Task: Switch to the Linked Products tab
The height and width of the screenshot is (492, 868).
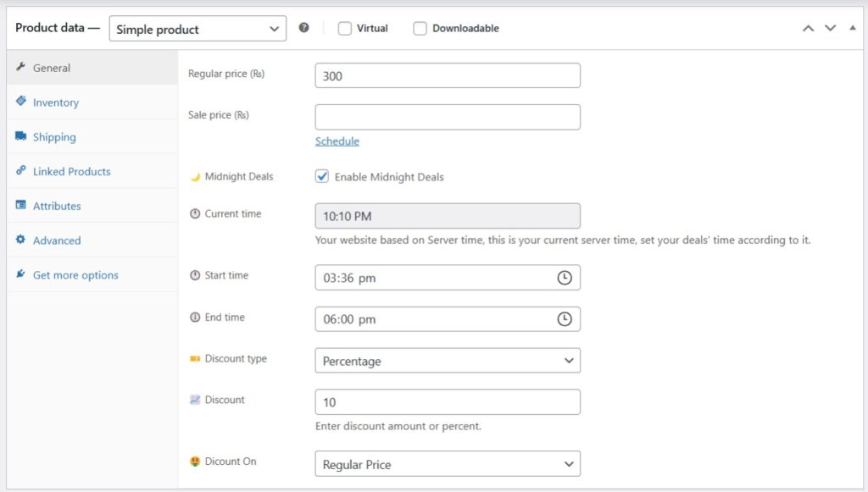Action: pyautogui.click(x=71, y=171)
